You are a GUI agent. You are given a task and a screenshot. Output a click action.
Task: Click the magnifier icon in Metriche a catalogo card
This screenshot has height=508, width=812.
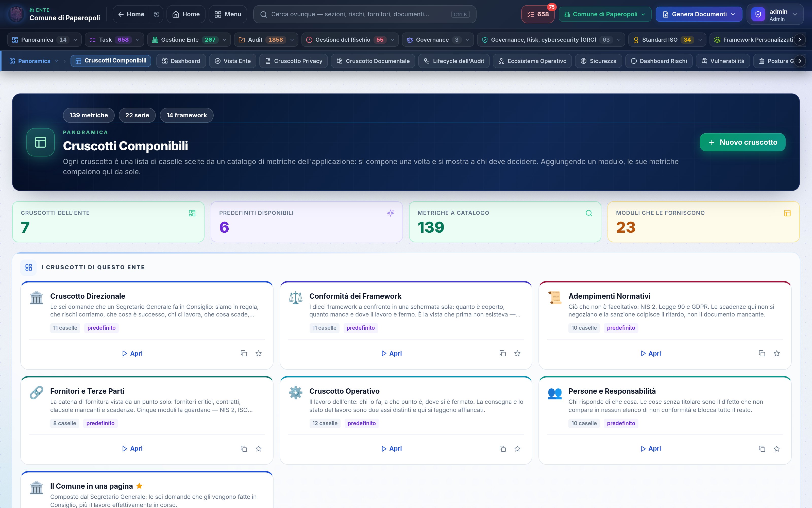point(589,213)
